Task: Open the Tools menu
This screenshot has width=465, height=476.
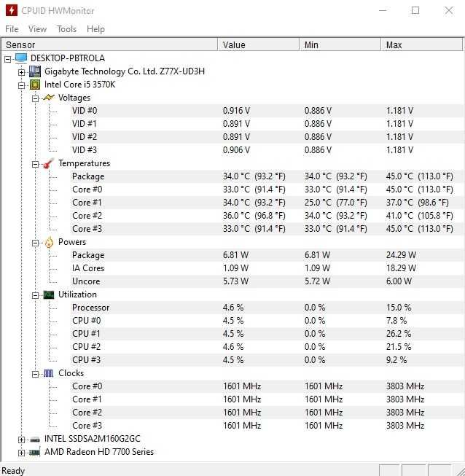Action: pyautogui.click(x=67, y=29)
